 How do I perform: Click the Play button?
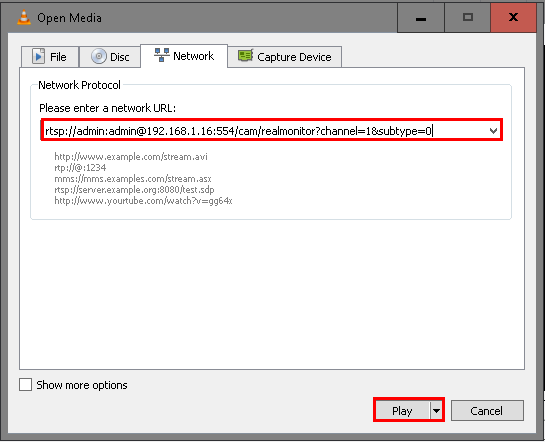pyautogui.click(x=402, y=411)
